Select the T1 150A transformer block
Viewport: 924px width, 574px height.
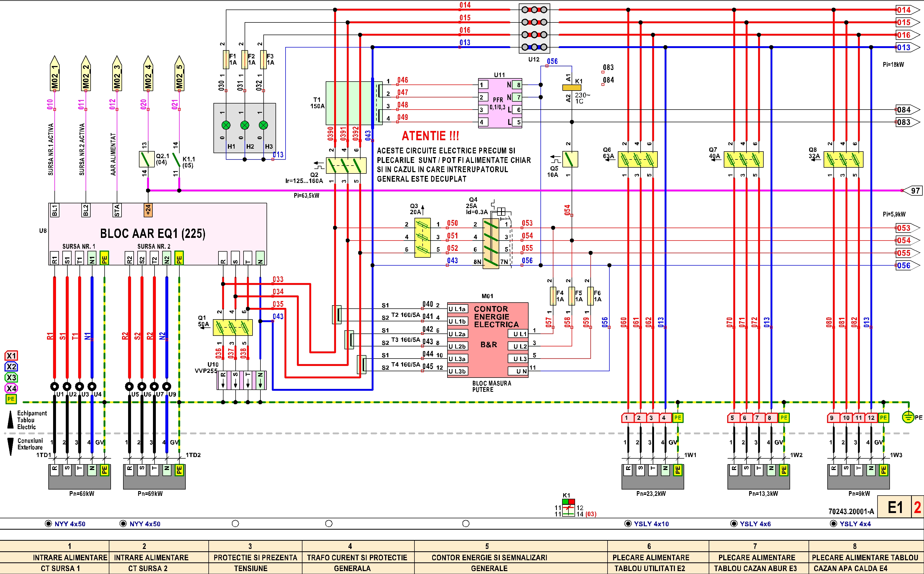click(354, 103)
